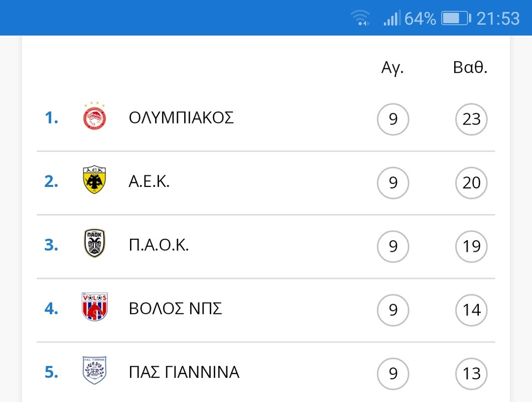Tap the PAS Giannina crest
The width and height of the screenshot is (532, 402).
[x=95, y=370]
